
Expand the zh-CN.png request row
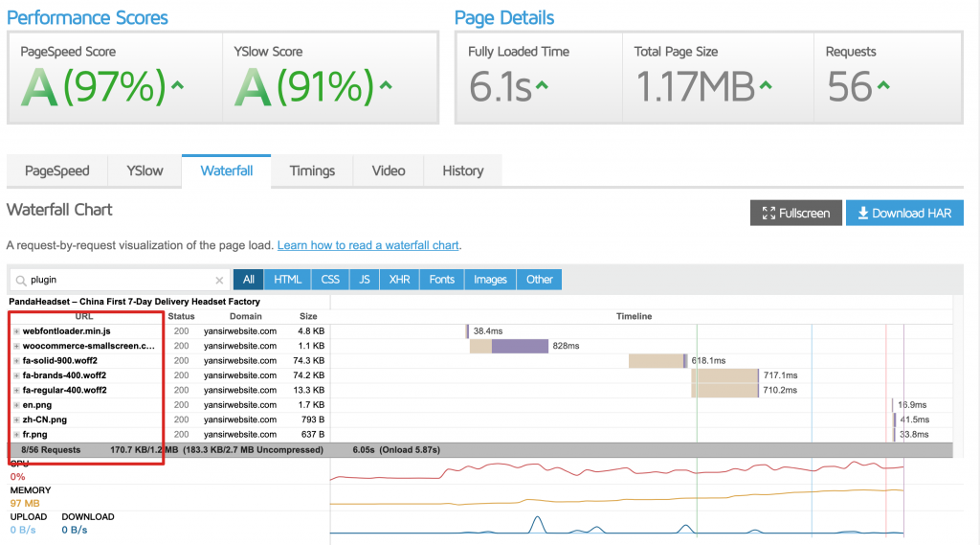(16, 420)
